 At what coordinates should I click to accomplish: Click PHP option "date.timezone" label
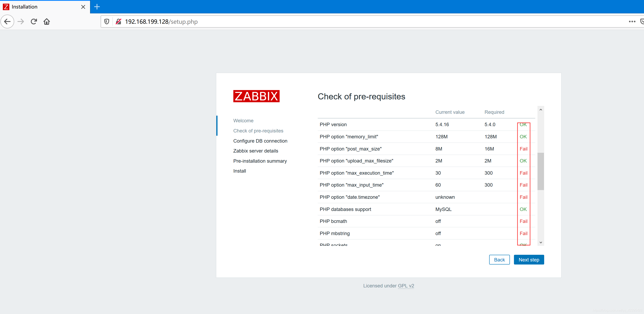tap(350, 197)
